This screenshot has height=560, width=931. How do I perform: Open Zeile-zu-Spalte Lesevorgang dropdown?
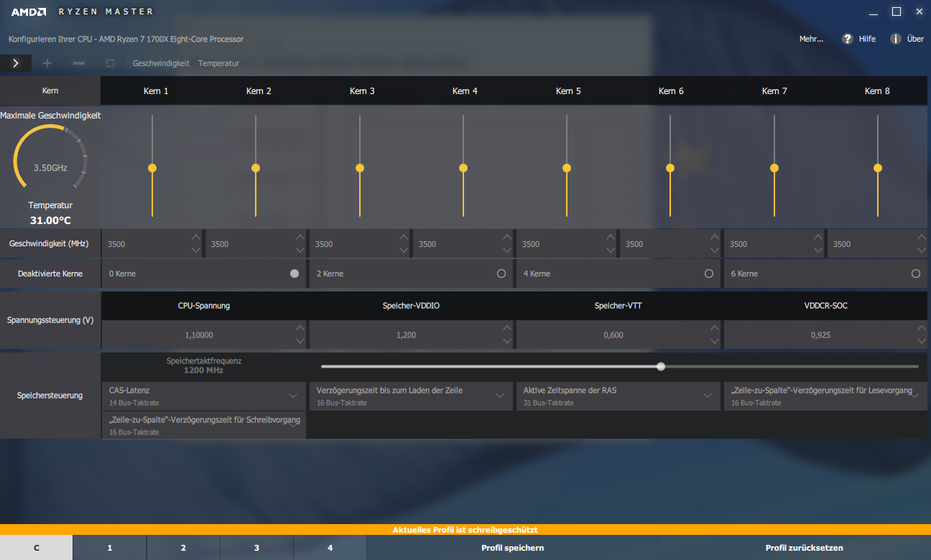(825, 396)
